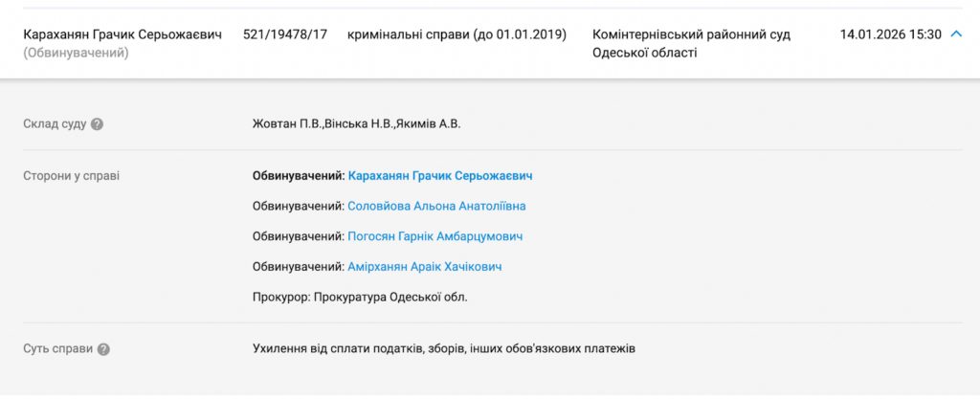The height and width of the screenshot is (399, 980).
Task: Click the Прокурор: Прокуратура Одеської обл. line
Action: [360, 297]
